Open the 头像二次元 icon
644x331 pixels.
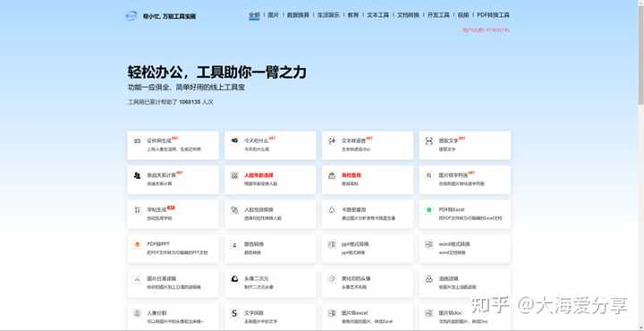234,279
